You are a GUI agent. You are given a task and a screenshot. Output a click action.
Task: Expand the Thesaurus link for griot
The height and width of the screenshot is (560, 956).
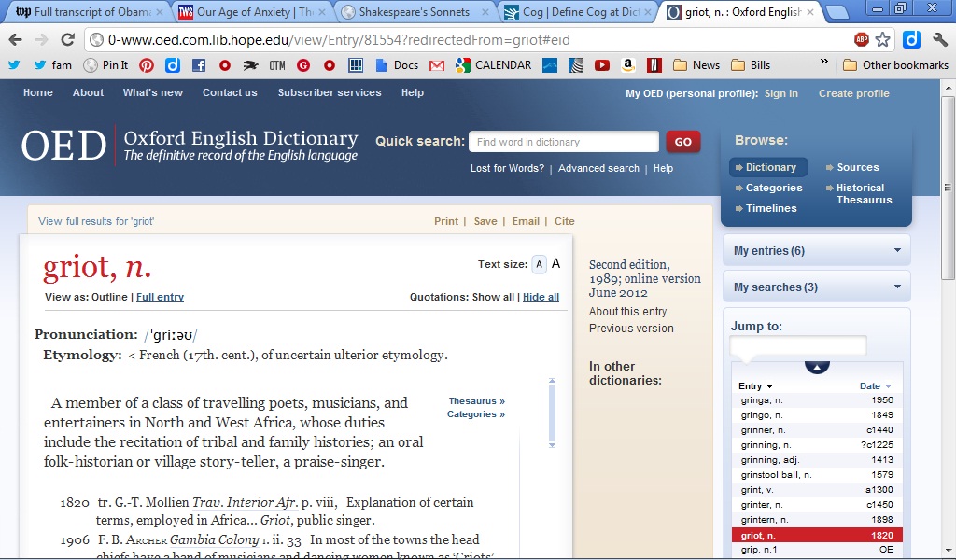tap(477, 401)
